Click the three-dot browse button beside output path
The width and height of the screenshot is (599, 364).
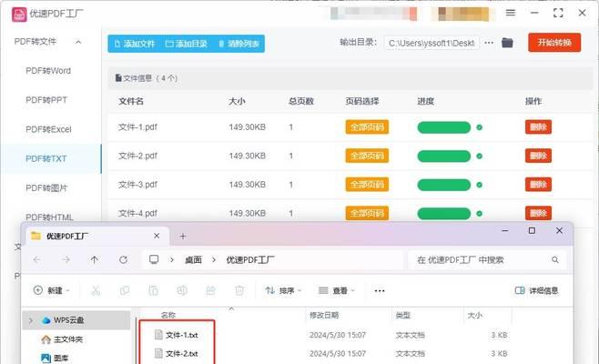click(x=489, y=43)
